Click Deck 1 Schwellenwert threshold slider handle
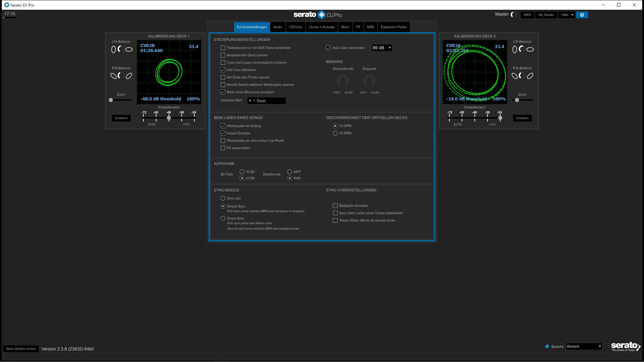644x362 pixels. (169, 118)
